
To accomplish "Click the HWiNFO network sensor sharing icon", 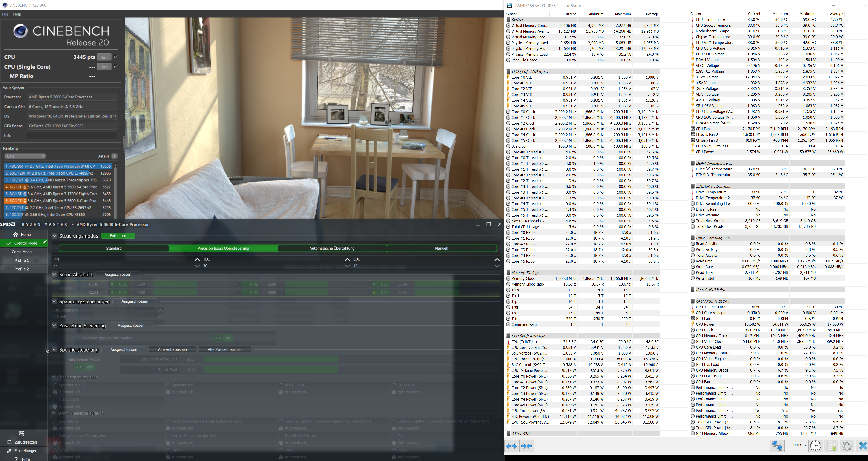I will [x=777, y=446].
